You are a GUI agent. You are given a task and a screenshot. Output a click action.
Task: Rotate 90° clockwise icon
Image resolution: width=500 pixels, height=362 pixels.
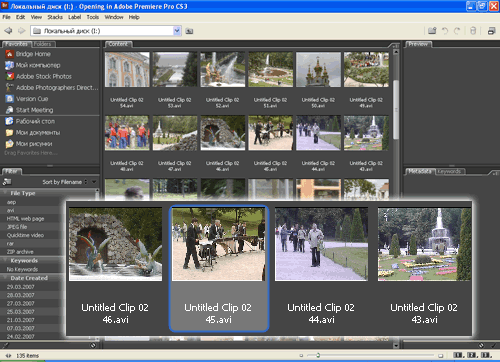pyautogui.click(x=457, y=31)
